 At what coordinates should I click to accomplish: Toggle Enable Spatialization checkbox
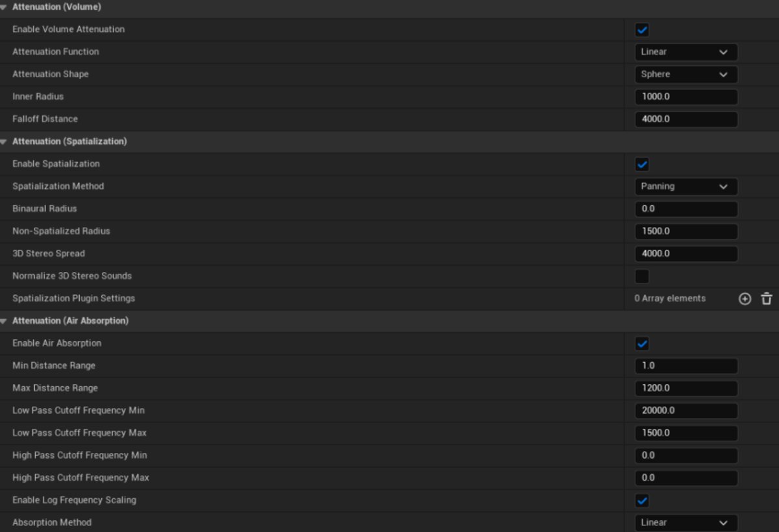(642, 164)
